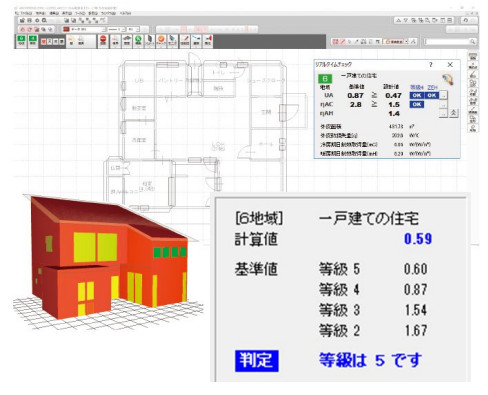Click the ηAC design value 1.5
The width and height of the screenshot is (488, 395).
tap(394, 105)
